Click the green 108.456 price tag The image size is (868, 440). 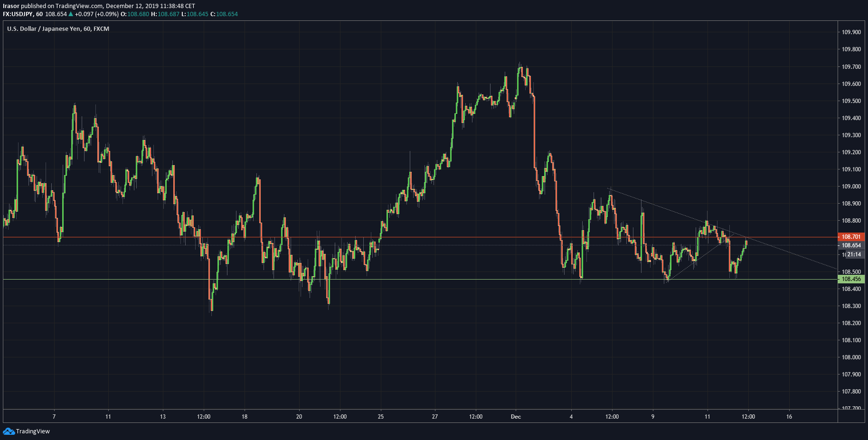[x=851, y=279]
